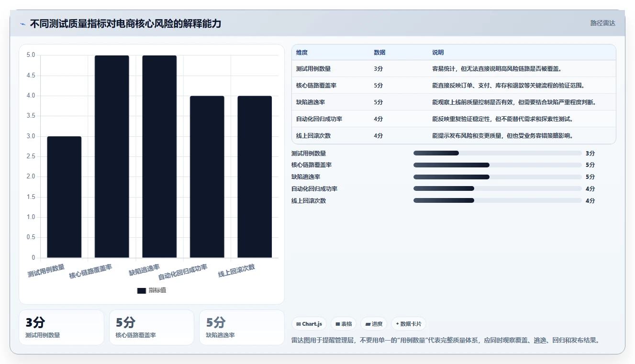Viewport: 635px width, 364px height.
Task: Click the 3分 value beside first progress bar
Action: [590, 153]
